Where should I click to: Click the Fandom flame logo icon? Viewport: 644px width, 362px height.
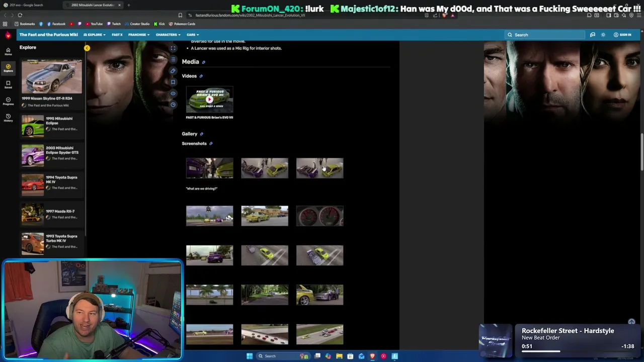8,35
